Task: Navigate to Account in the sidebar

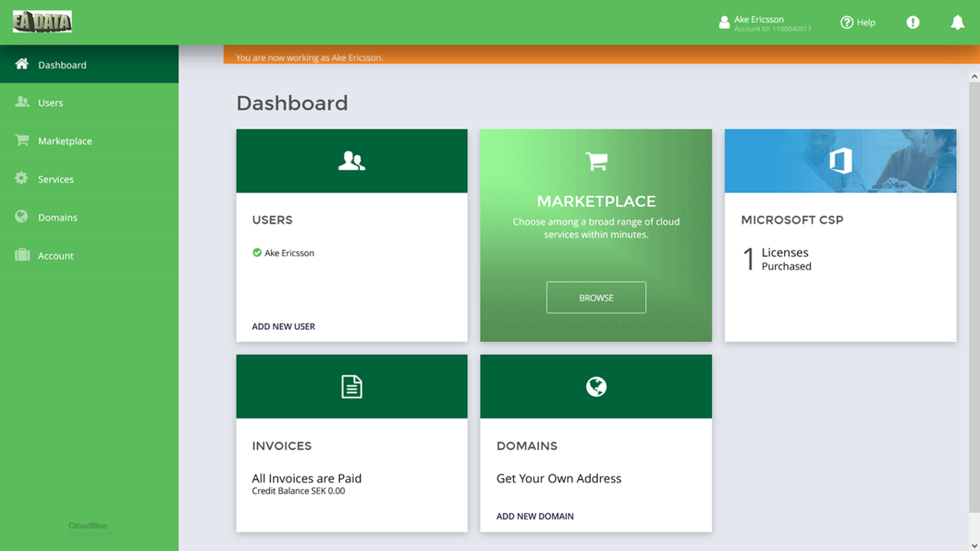Action: (x=56, y=256)
